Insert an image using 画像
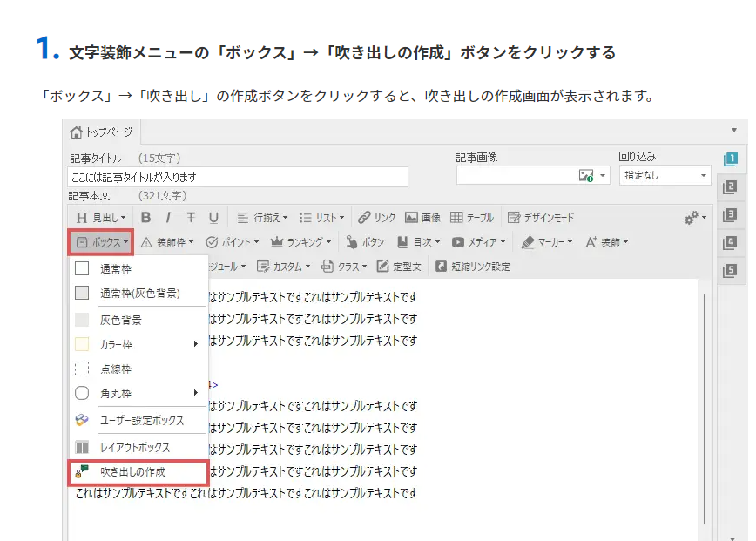The height and width of the screenshot is (541, 756). (423, 218)
